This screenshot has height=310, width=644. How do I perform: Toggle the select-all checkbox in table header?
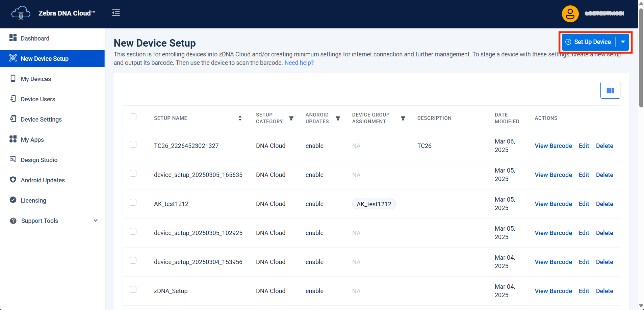coord(133,117)
